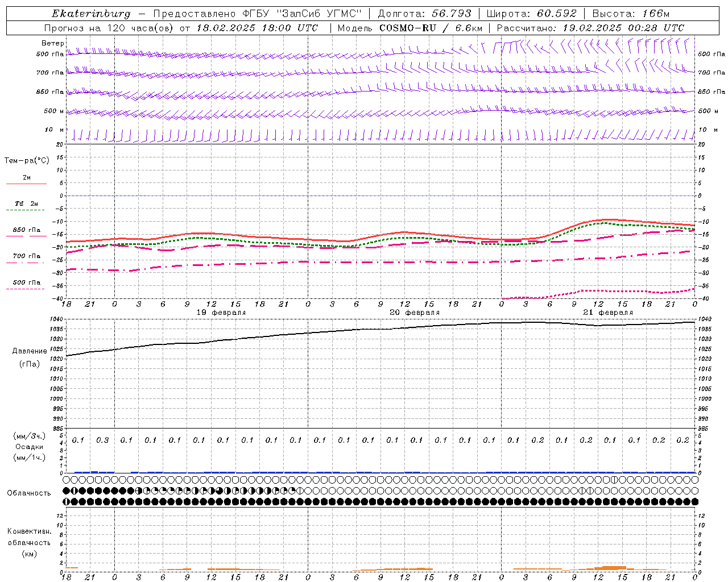Click the left-side 10 м wind level label

55,130
